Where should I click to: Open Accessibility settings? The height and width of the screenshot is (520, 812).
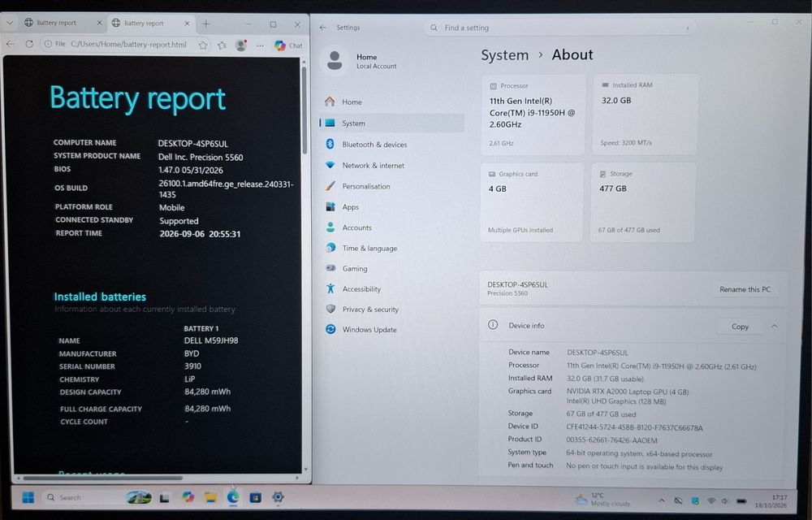391,289
